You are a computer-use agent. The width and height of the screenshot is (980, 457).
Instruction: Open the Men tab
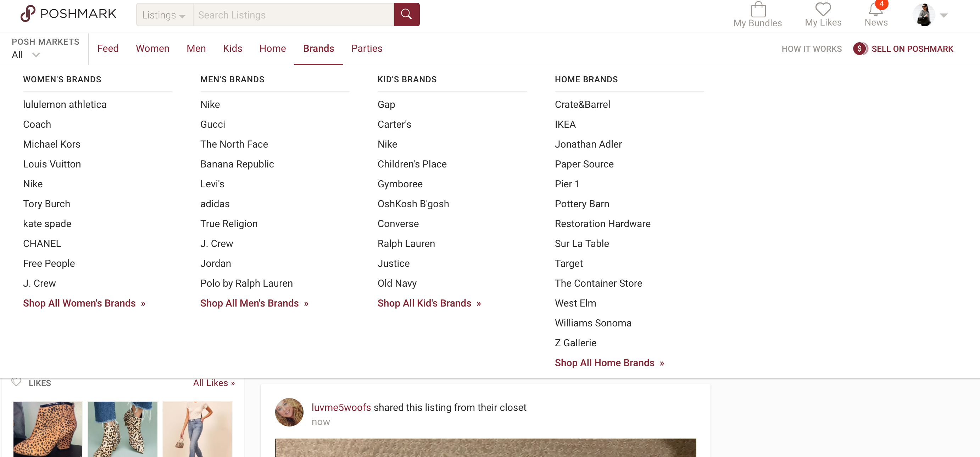click(x=196, y=48)
